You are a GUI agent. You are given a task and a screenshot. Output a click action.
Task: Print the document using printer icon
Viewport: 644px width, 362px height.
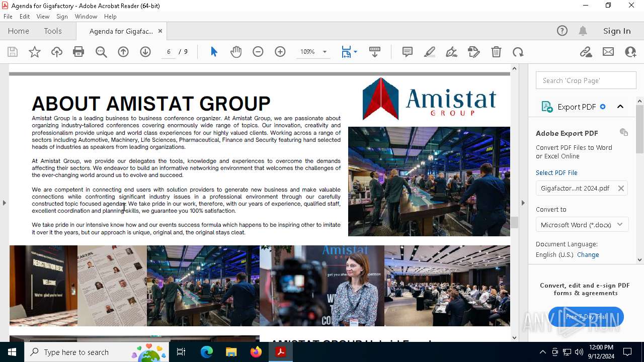78,52
